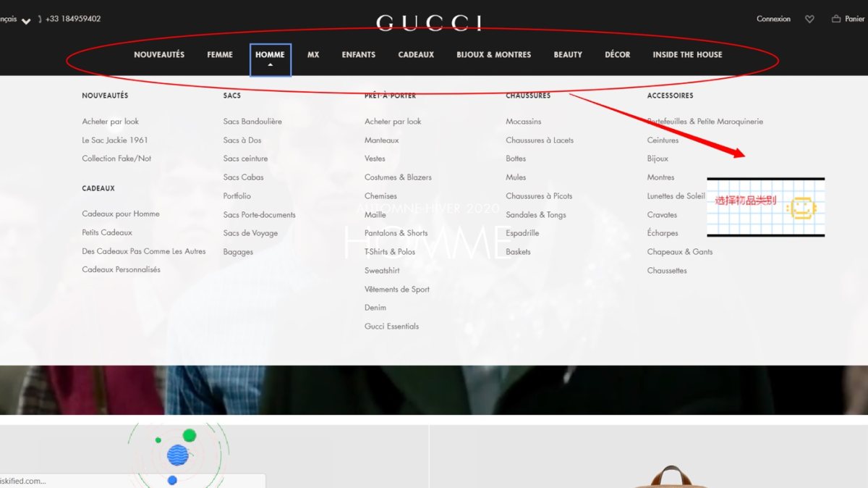The image size is (868, 488).
Task: Select Chaussures à Lacets
Action: click(540, 140)
